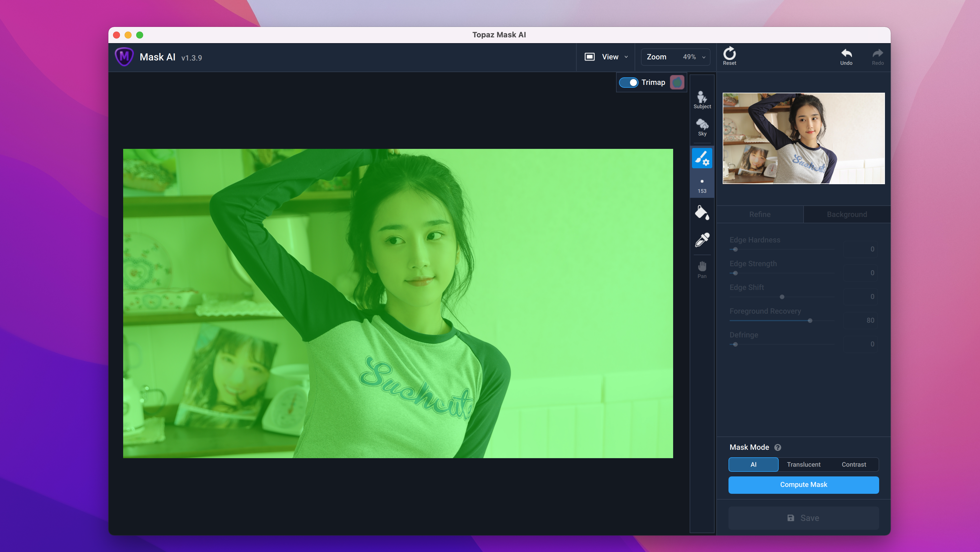This screenshot has width=980, height=552.
Task: Select the paint bucket fill tool
Action: pos(702,213)
